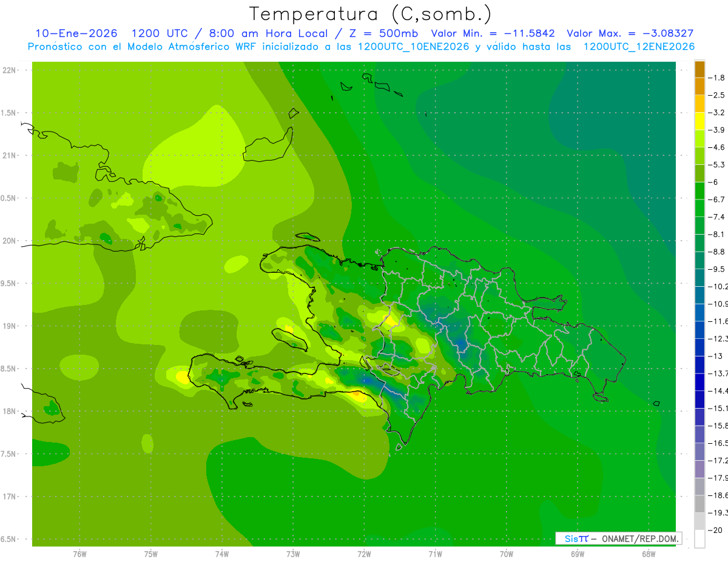
Task: Click the '73W' longitude label
Action: (x=293, y=553)
